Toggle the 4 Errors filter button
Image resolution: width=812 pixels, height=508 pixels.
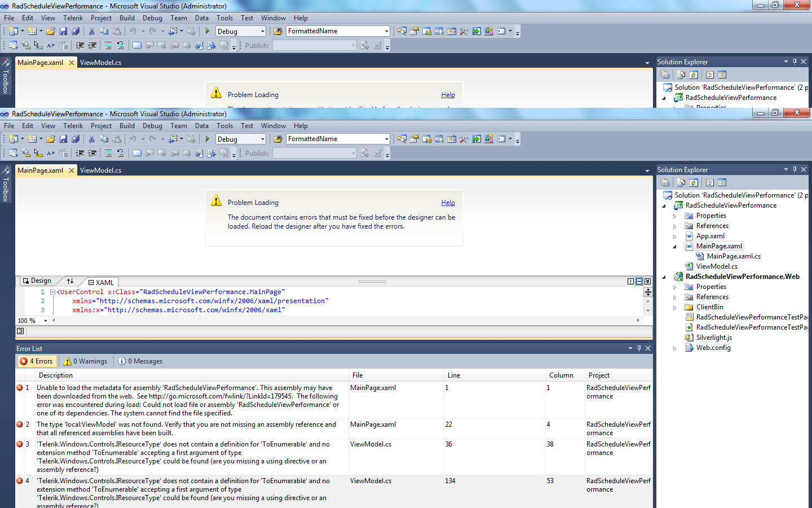(36, 361)
